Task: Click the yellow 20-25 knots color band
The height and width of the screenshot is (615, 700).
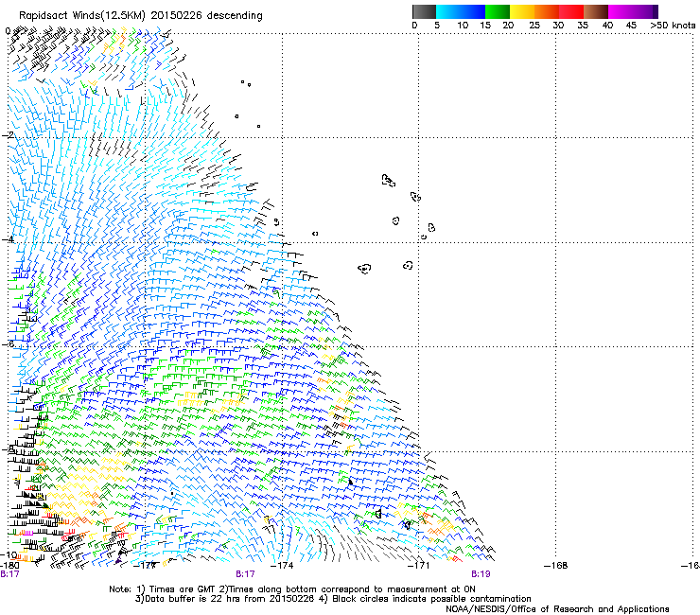Action: (x=522, y=11)
